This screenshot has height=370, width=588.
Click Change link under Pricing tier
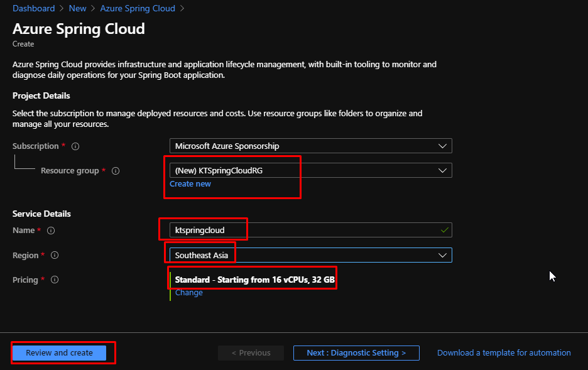coord(188,293)
